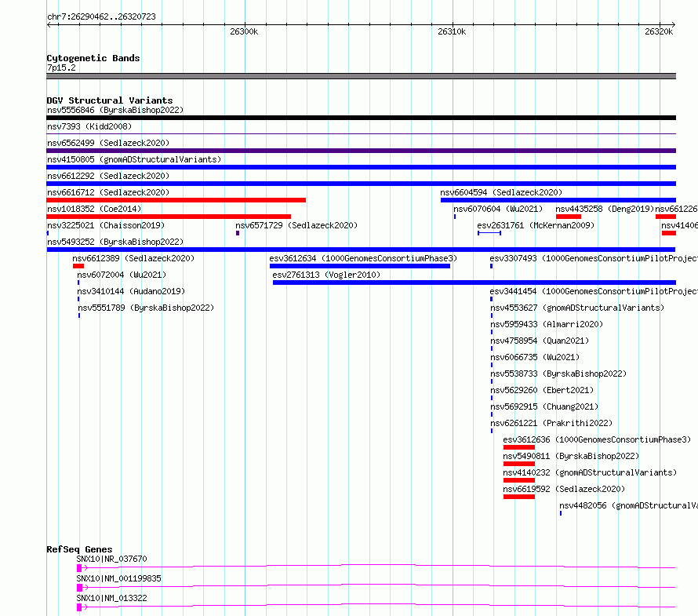Image resolution: width=698 pixels, height=616 pixels.
Task: Click the nsv5556846 (ByrskaBishop2022) variant label
Action: point(115,110)
